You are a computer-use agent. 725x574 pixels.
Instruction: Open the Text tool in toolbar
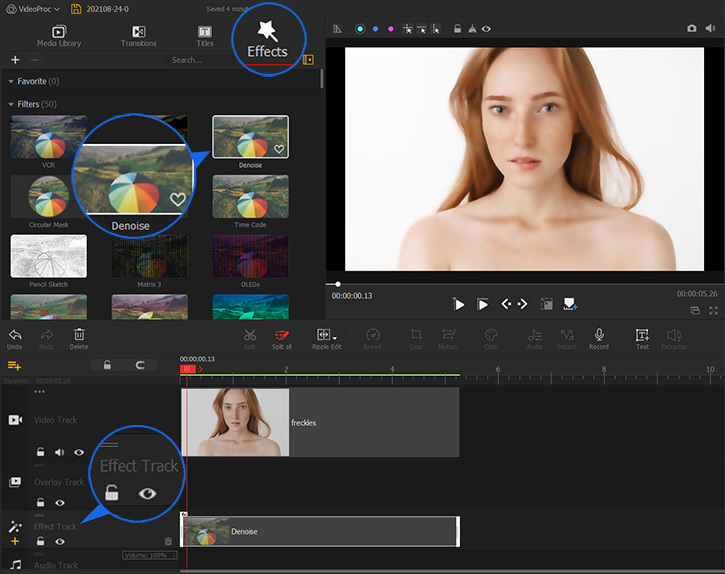(642, 335)
